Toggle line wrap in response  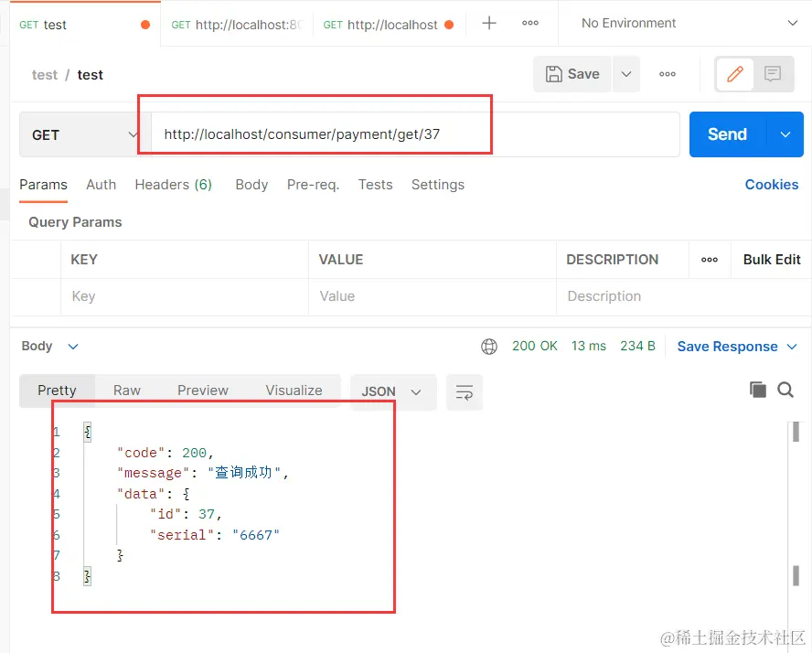(464, 392)
